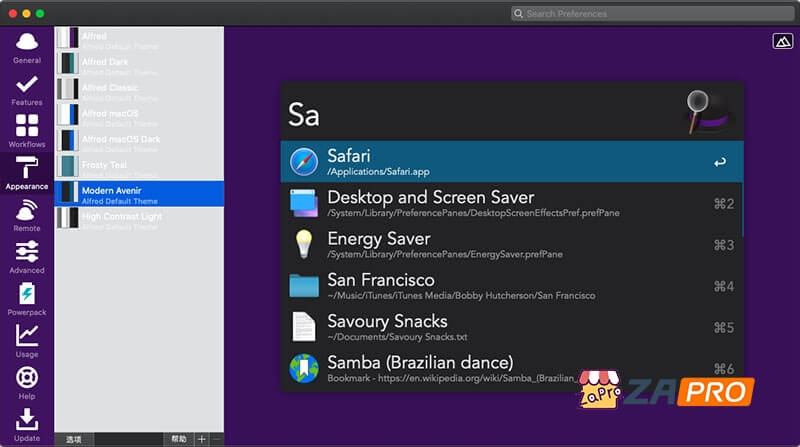Click the 帮助 help button
This screenshot has width=800, height=447.
[178, 439]
